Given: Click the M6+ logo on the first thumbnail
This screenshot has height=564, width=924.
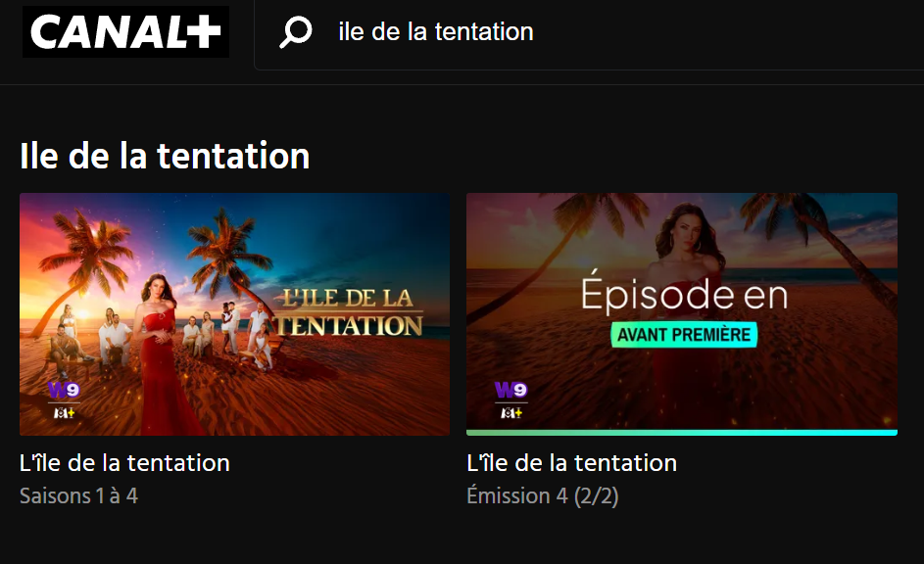Looking at the screenshot, I should click(64, 412).
